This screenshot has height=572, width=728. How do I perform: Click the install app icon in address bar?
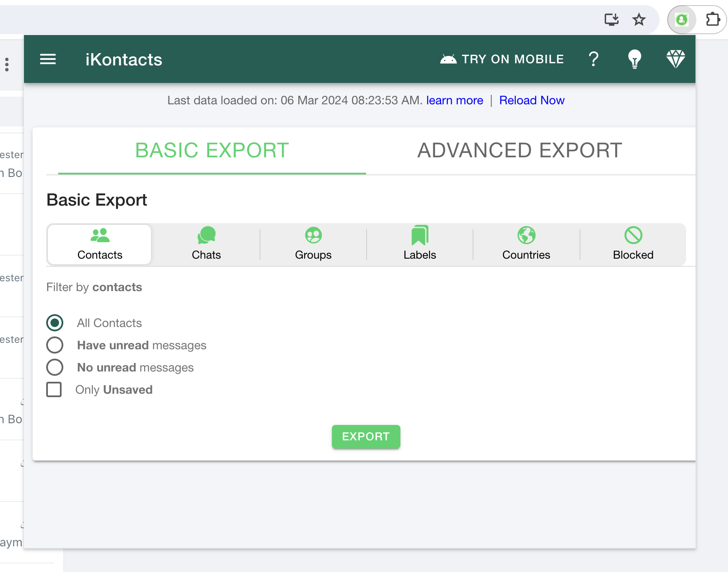click(612, 19)
